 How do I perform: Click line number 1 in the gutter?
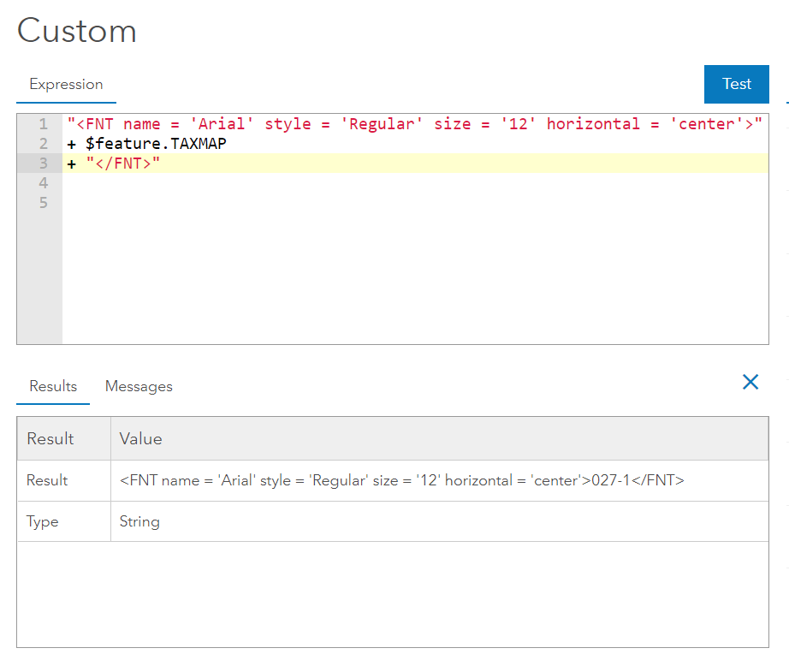point(43,124)
